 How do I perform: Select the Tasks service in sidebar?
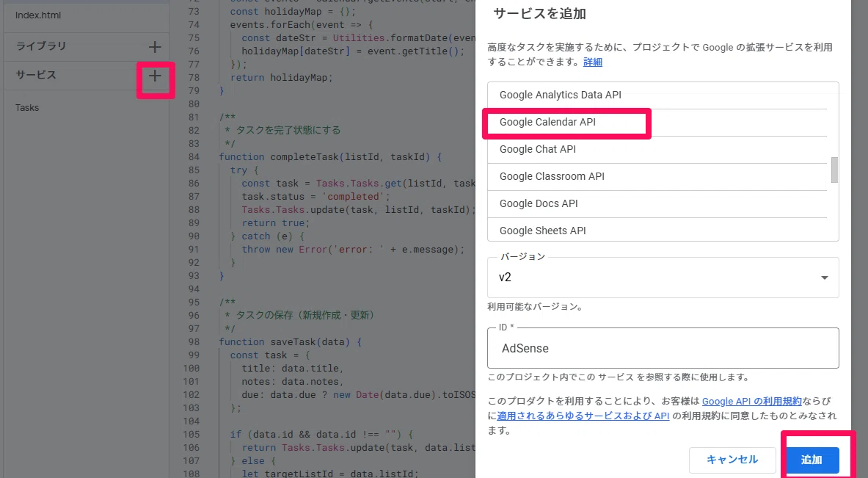pyautogui.click(x=27, y=107)
